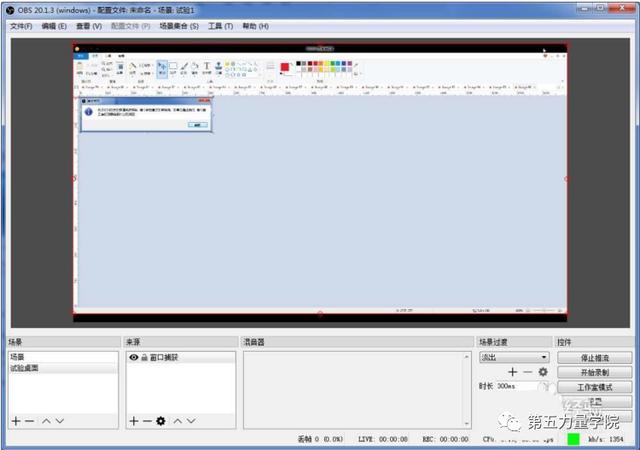Move the source down in the sources list
This screenshot has height=450, width=640.
(x=191, y=421)
